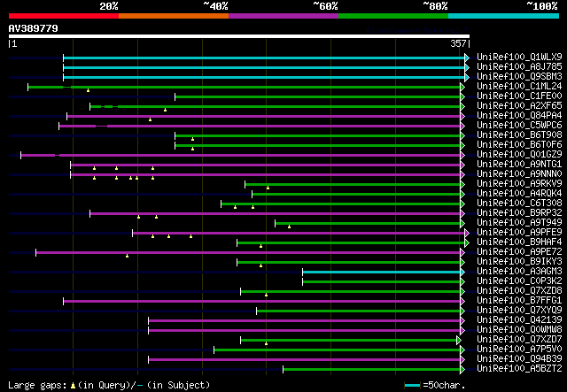Select the UniRef100_C6T308 label
Screen dimensions: 567x392
point(519,203)
